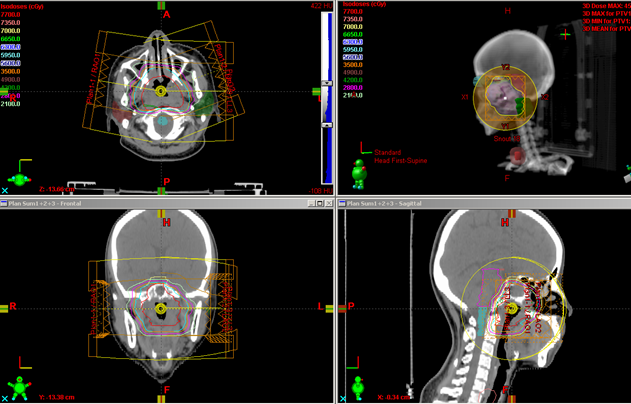The image size is (631, 404).
Task: Maximize the Plan Sum1+2+3 Frontal pane
Action: (x=320, y=204)
